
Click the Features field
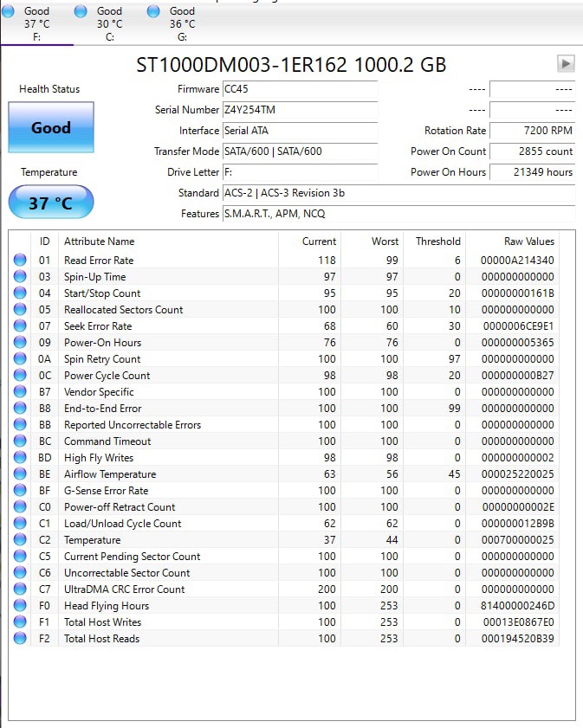pyautogui.click(x=398, y=214)
